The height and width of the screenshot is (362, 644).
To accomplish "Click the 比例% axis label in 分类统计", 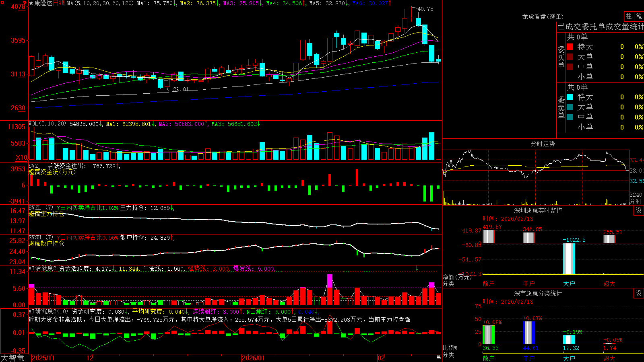I will coord(450,348).
